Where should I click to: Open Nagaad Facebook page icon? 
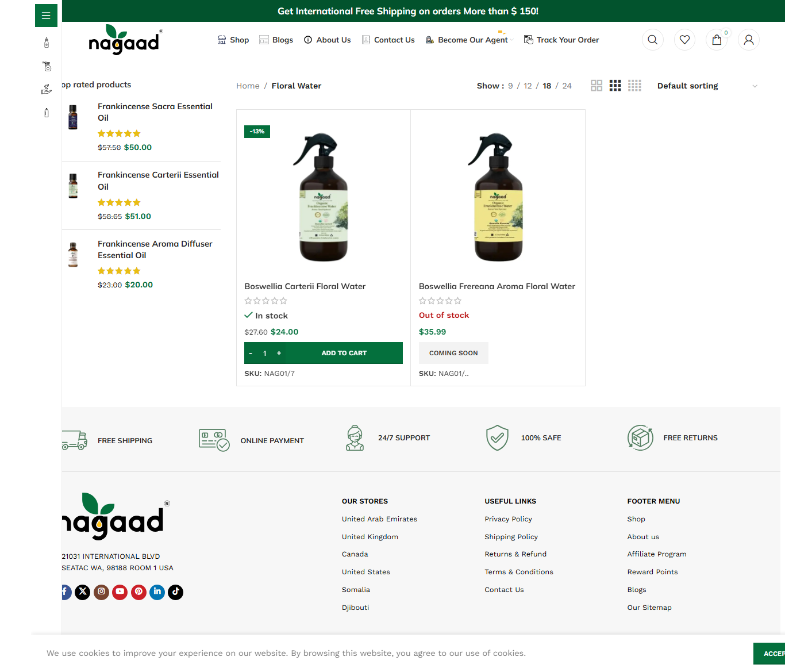tap(66, 592)
